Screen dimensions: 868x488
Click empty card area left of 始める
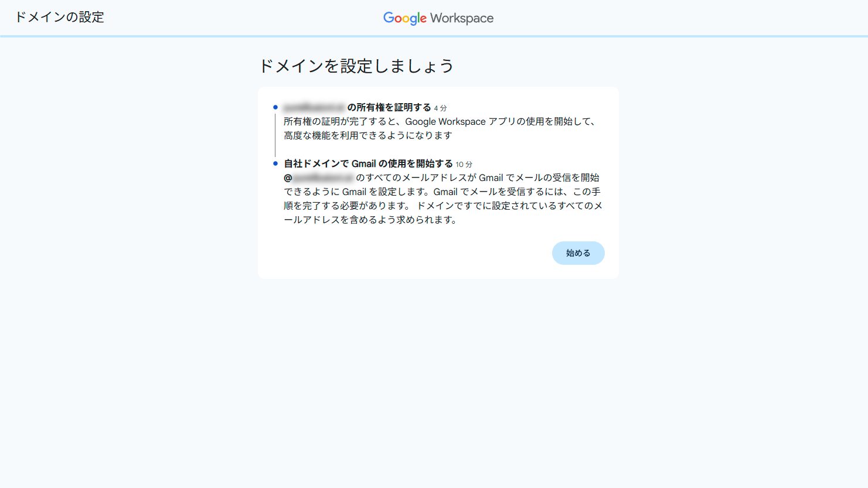tap(410, 253)
